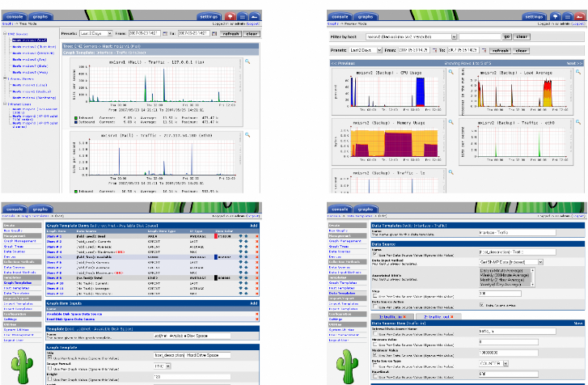Screen dimensions: 588x385
Task: Toggle Image Format 'Use Per-Graph Value' checkbox
Action: tap(49, 368)
